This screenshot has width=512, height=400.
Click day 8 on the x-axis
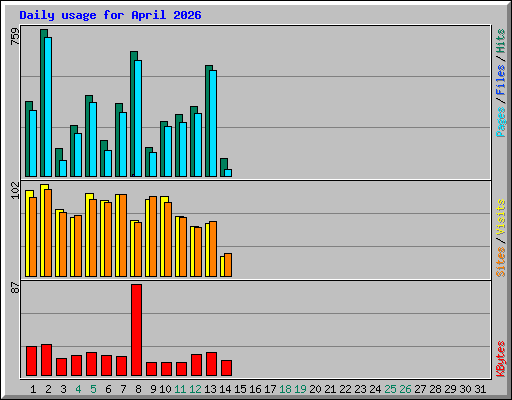coord(138,389)
